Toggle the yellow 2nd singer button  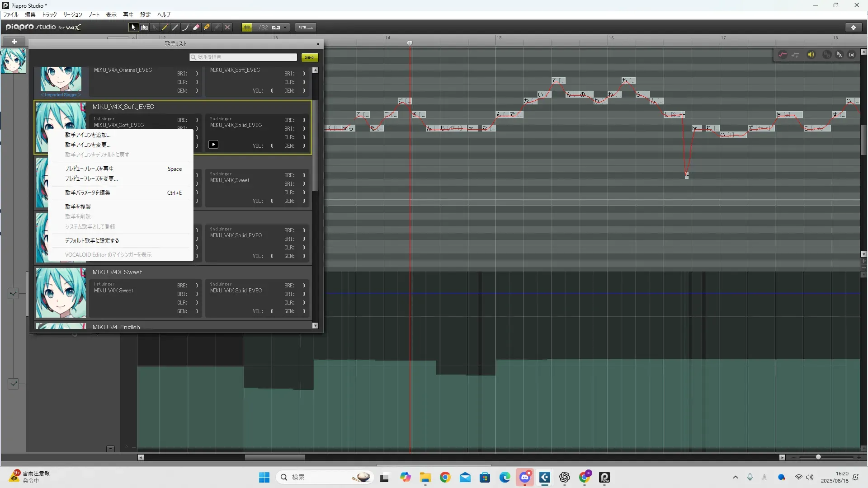310,57
